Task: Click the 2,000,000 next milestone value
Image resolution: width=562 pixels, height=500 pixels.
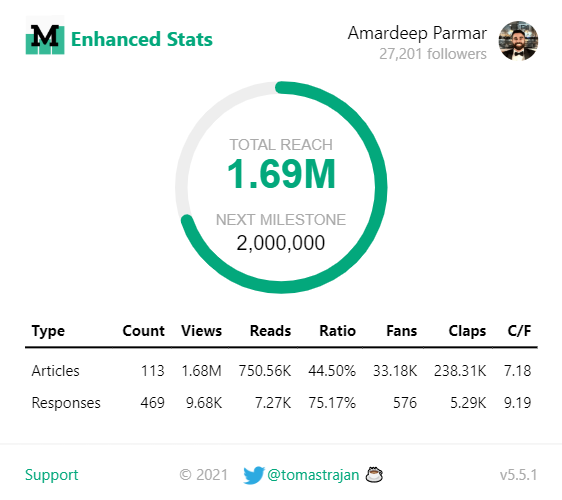Action: pyautogui.click(x=281, y=243)
